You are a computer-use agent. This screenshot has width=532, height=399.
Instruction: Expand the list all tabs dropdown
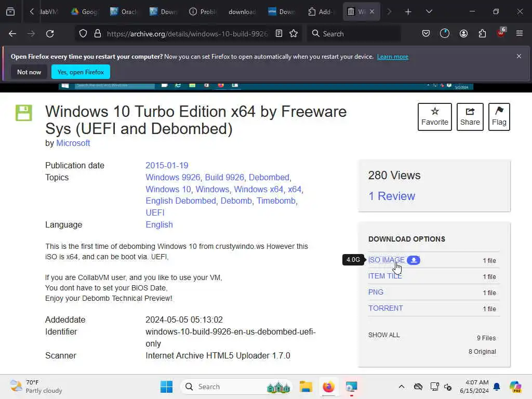[x=429, y=12]
